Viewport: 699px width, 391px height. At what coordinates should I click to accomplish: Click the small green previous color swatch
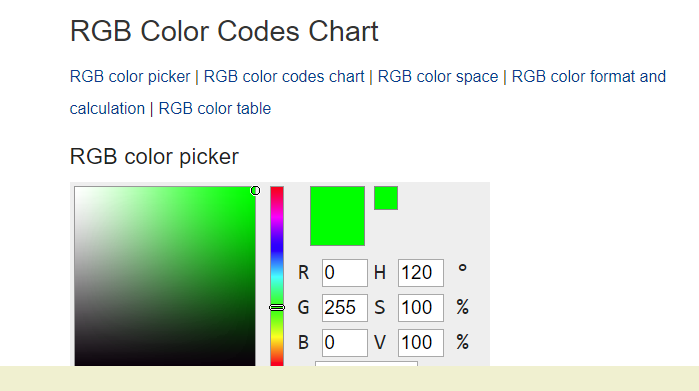[x=386, y=198]
